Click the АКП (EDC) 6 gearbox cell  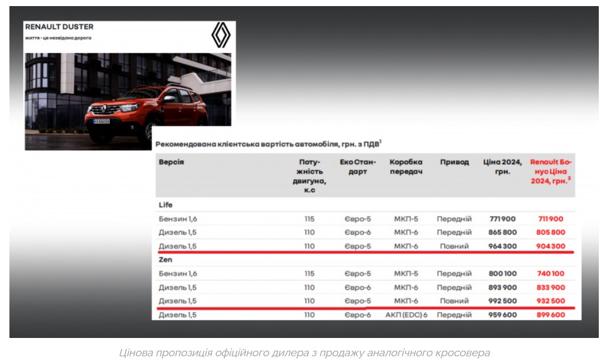click(406, 315)
